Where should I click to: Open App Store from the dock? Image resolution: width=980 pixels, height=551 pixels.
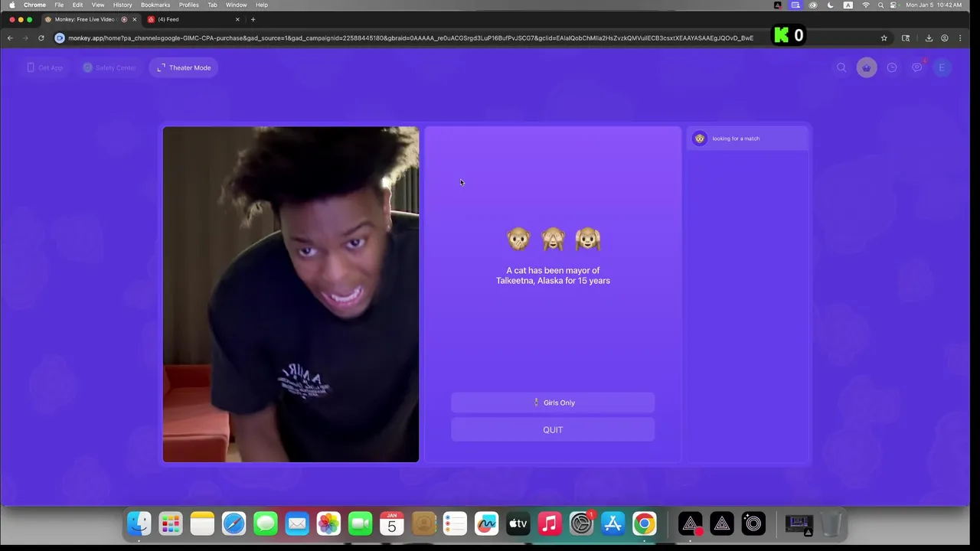612,523
